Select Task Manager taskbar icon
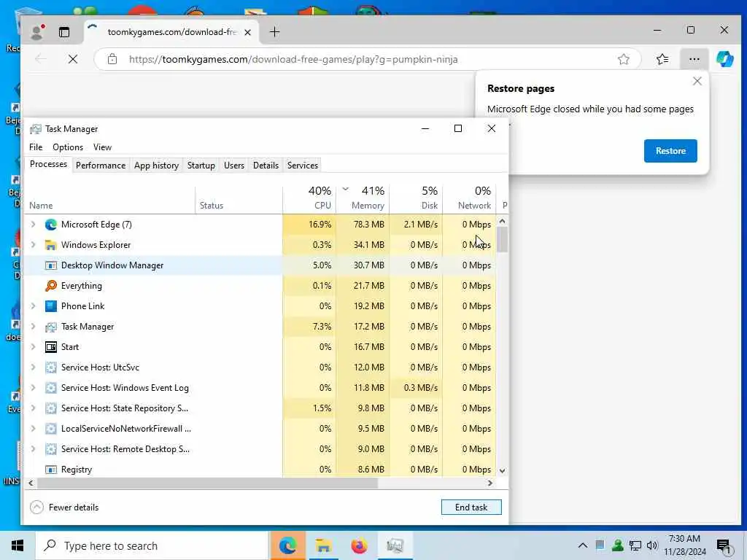The image size is (747, 560). pos(395,545)
